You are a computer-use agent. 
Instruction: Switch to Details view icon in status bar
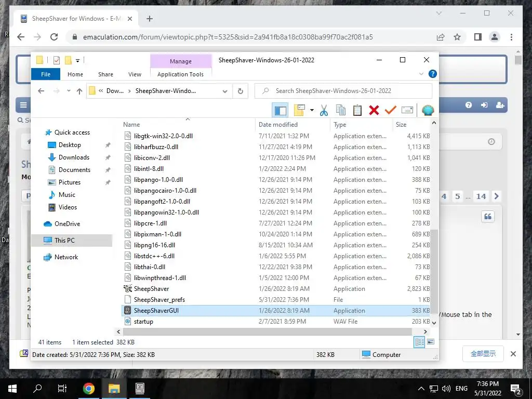coord(419,342)
